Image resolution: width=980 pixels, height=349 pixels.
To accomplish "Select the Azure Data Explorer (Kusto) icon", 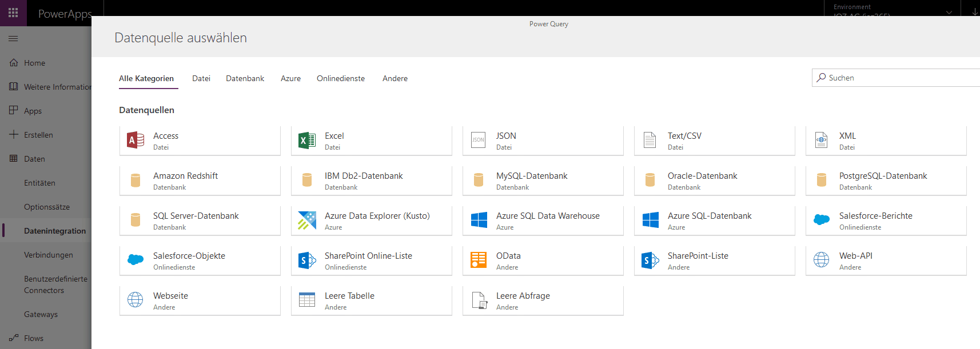I will tap(307, 220).
